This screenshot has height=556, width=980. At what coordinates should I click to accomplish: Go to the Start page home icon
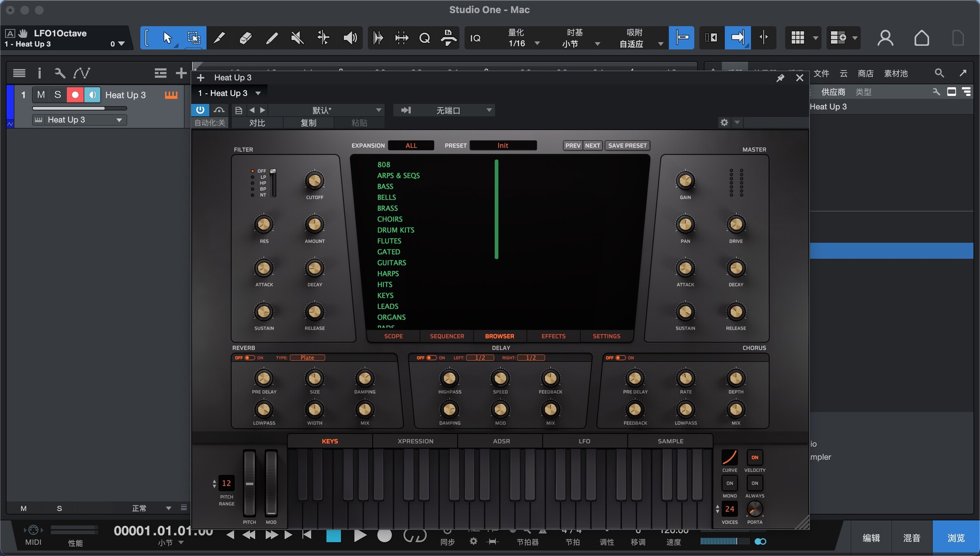[x=921, y=38]
